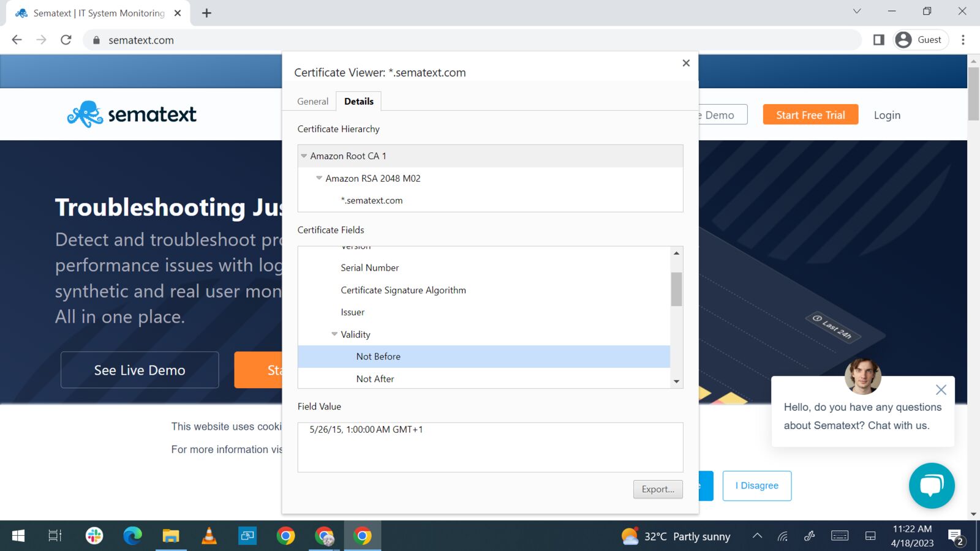Click the certificate fields scrollbar thumb
This screenshot has height=551, width=980.
pos(676,289)
